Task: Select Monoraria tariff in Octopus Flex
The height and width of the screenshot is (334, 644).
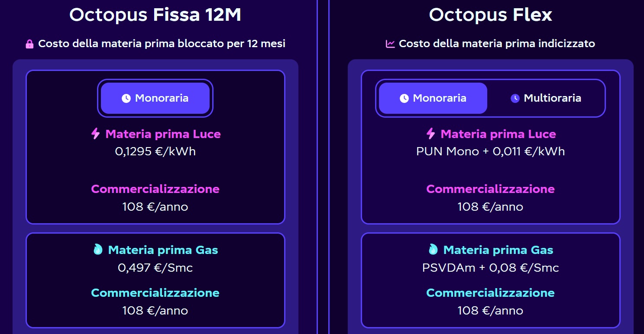Action: point(433,98)
